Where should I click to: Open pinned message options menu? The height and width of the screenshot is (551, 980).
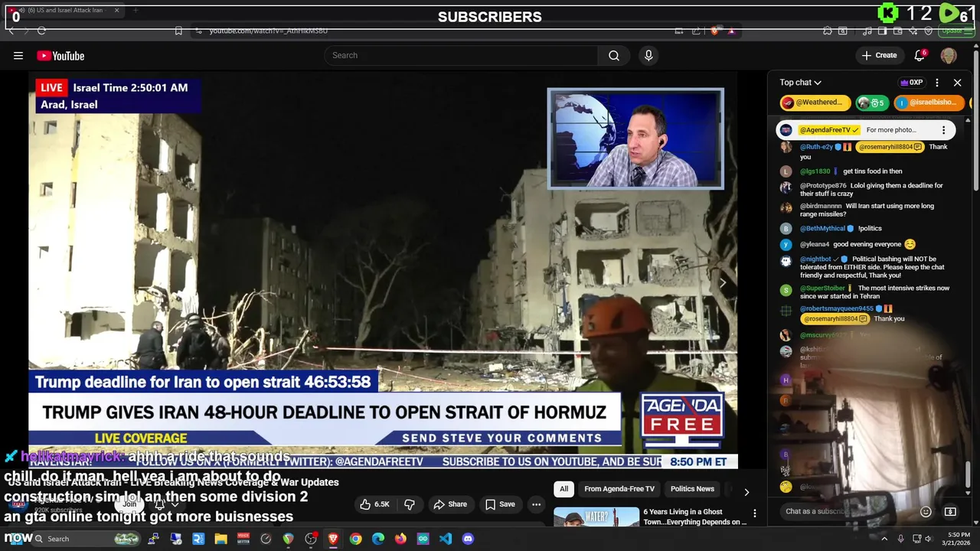(943, 130)
